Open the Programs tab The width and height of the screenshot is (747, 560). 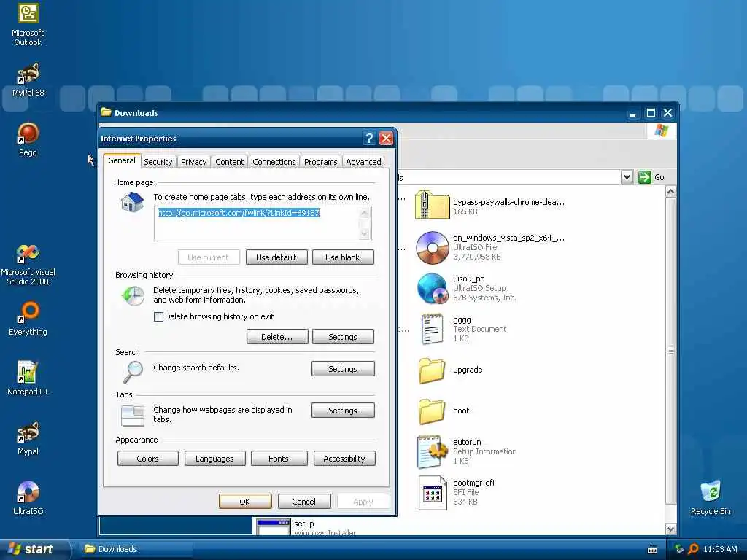click(x=321, y=162)
